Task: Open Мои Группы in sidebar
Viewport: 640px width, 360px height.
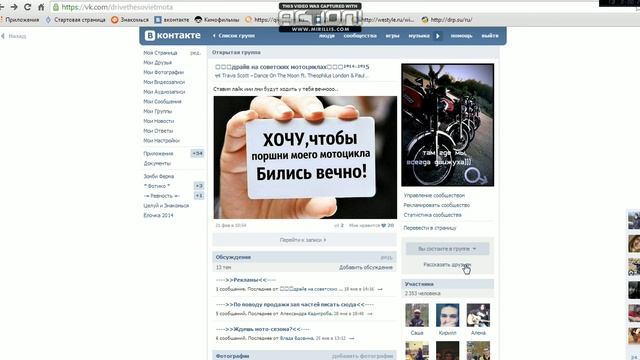Action: [158, 111]
